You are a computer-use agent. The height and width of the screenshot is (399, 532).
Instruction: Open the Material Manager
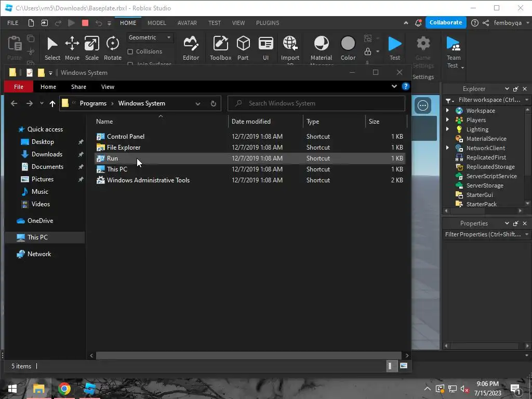(321, 48)
